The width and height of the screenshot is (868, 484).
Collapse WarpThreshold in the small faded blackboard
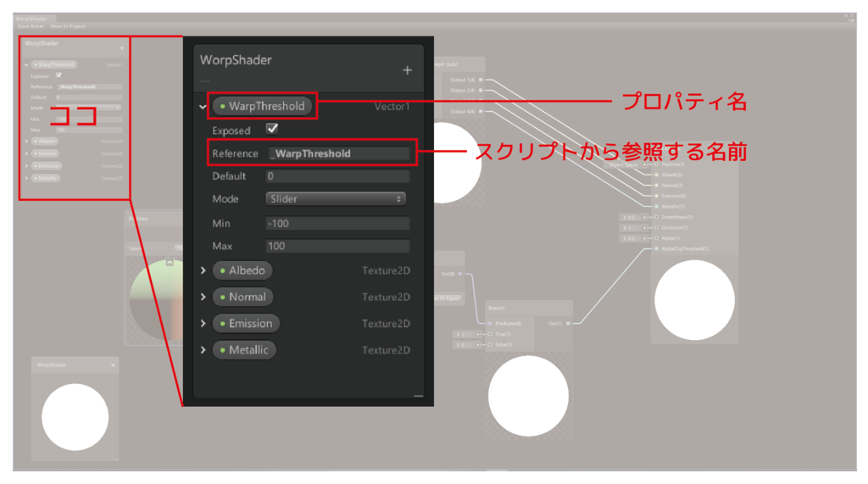26,64
